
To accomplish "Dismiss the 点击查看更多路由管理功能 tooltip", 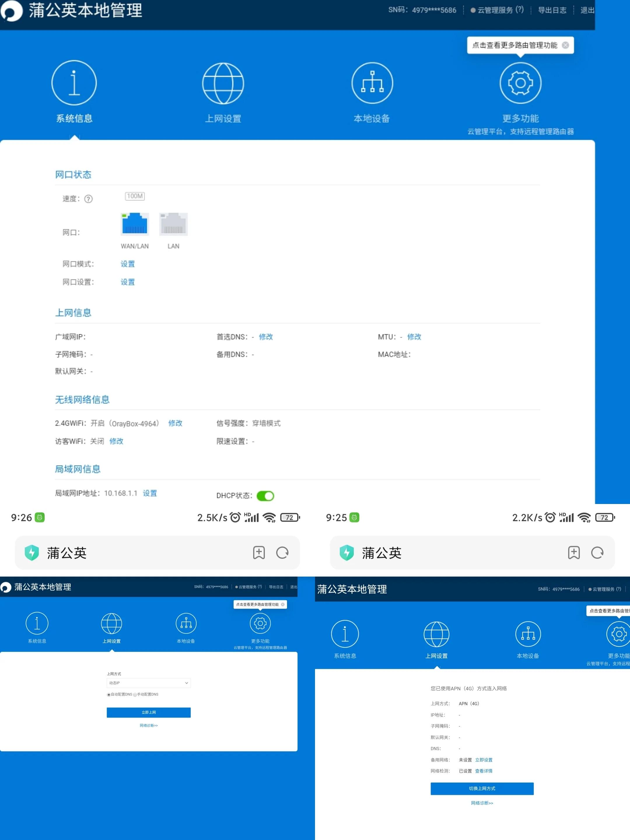I will pyautogui.click(x=566, y=45).
